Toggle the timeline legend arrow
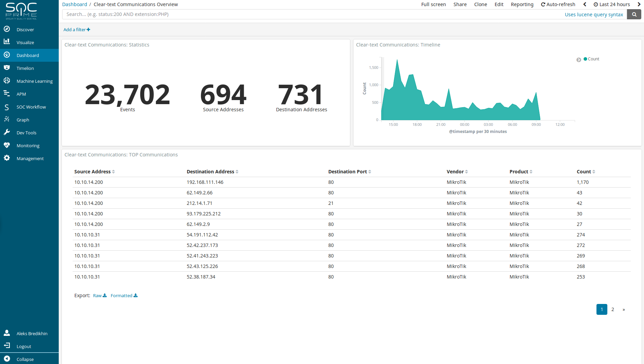 coord(578,60)
